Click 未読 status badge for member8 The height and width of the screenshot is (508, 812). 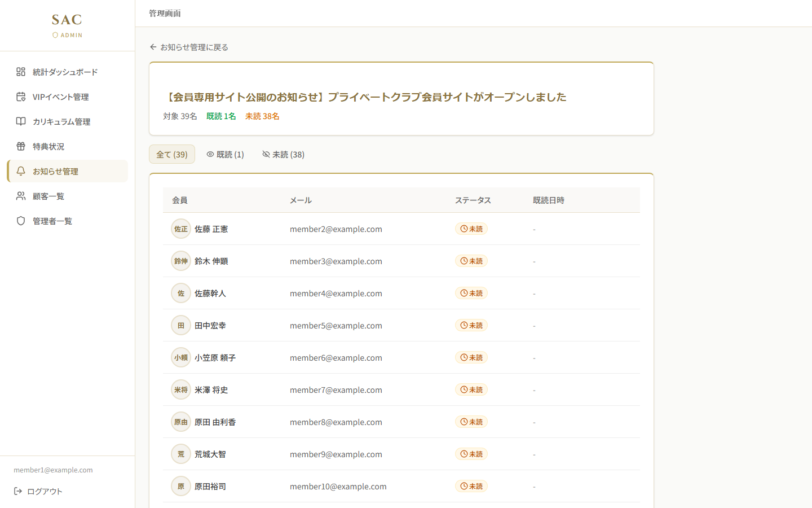coord(471,422)
